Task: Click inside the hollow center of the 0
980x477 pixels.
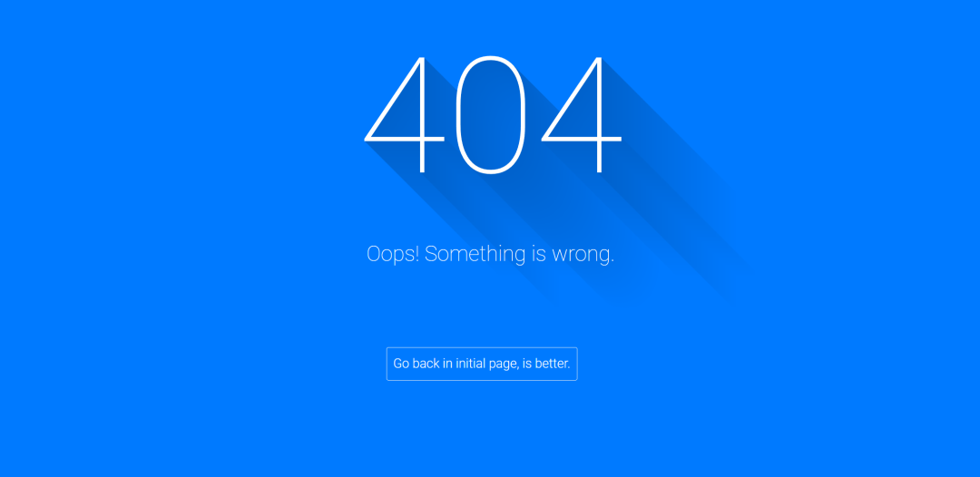Action: 491,114
